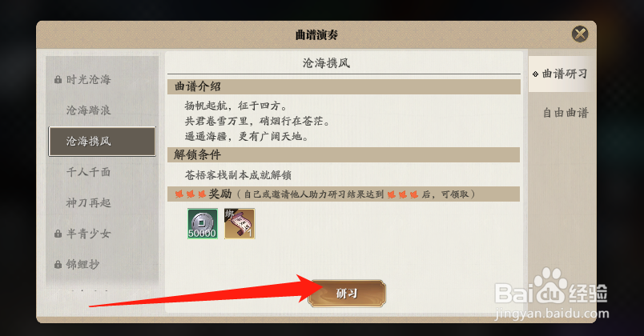Click the lock icon beside 时光沧海
Viewport: 644px width, 336px height.
pos(58,79)
